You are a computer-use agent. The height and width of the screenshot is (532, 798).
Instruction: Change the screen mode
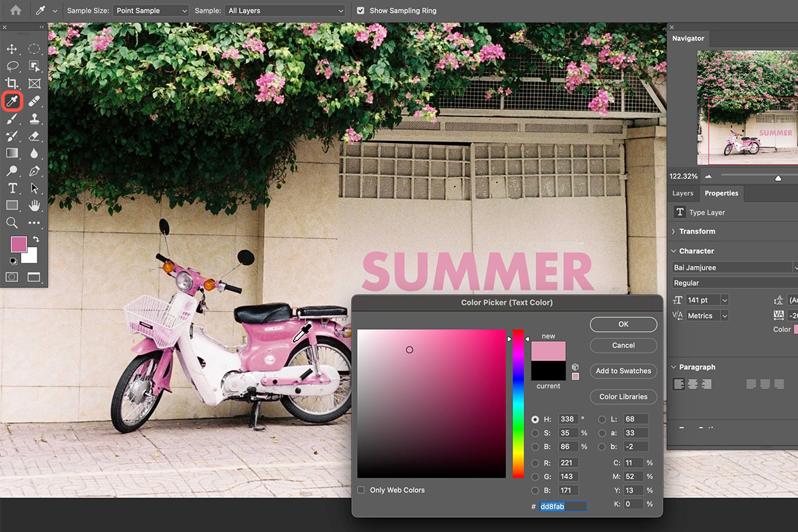34,277
